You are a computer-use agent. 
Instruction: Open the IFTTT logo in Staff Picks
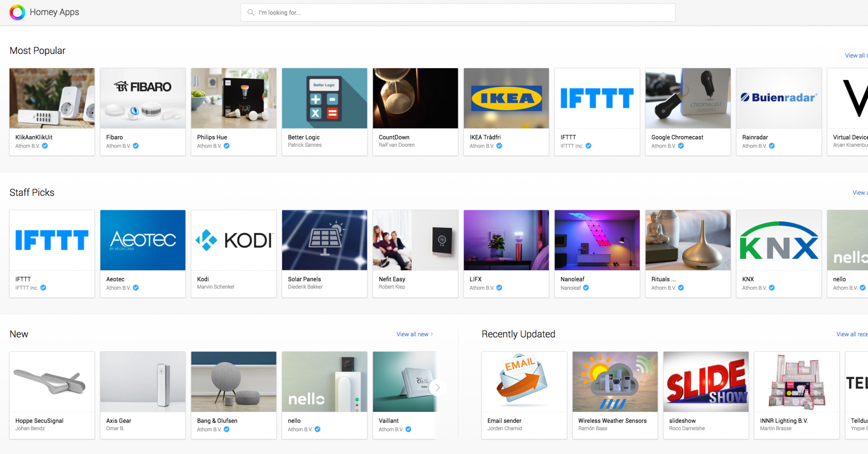pos(52,240)
